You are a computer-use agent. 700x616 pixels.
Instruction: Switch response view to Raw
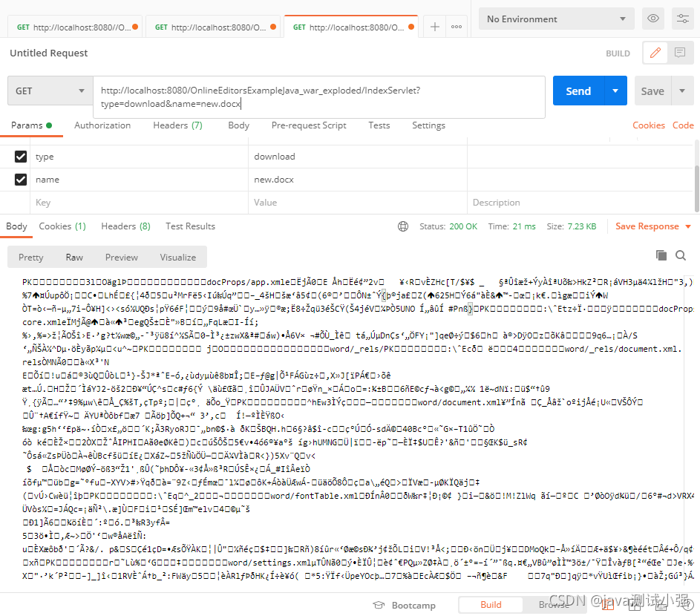point(74,258)
